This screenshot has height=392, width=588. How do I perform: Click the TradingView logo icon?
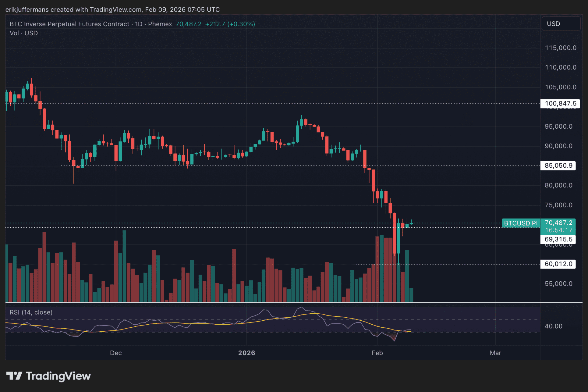tap(14, 376)
